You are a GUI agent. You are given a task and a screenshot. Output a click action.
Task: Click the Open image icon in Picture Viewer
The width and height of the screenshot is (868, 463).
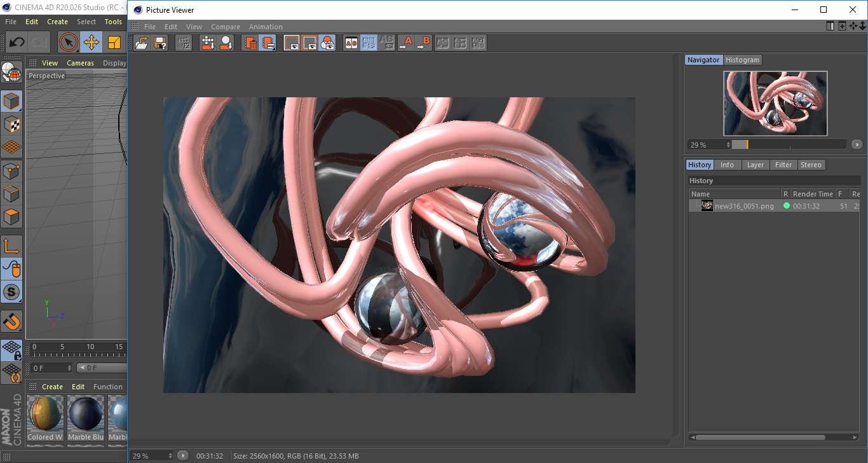click(x=142, y=43)
